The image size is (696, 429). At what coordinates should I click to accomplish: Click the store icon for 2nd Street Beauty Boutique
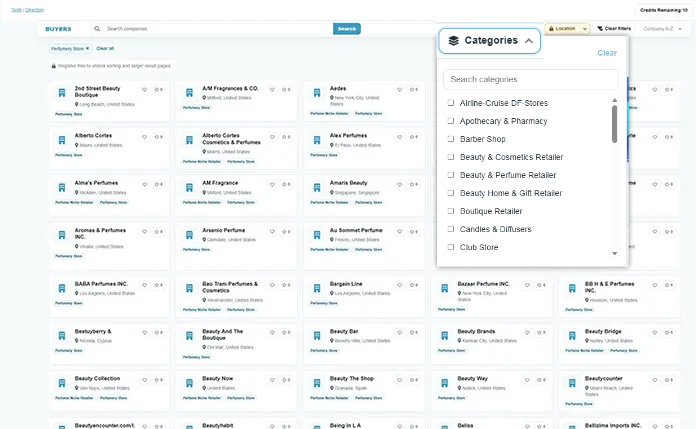click(x=62, y=93)
